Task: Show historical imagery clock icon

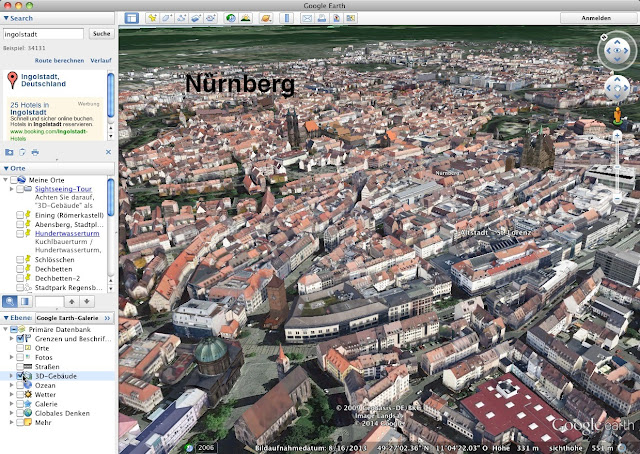Action: coord(231,18)
